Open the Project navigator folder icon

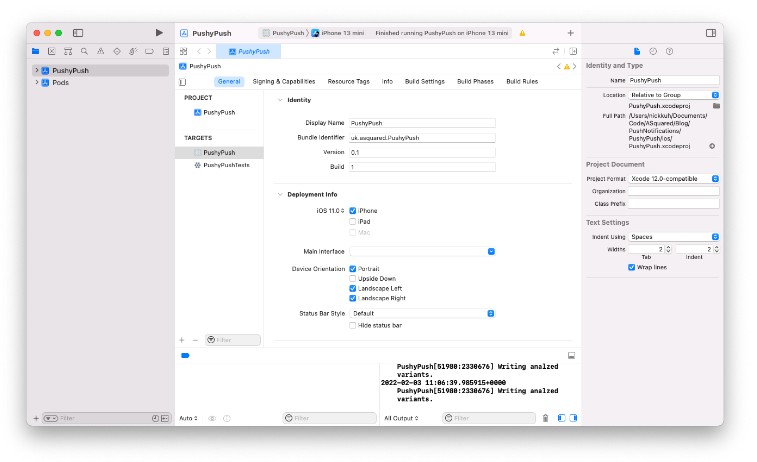[x=35, y=51]
